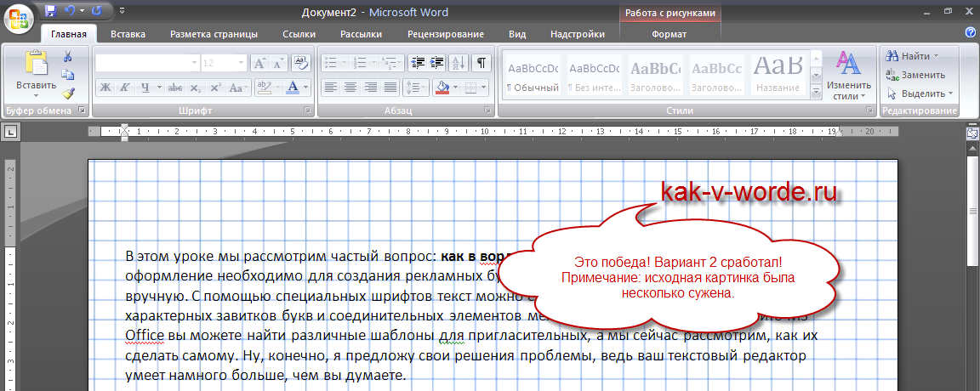Sort the text alphabetically
Image resolution: width=980 pixels, height=391 pixels.
[x=459, y=62]
